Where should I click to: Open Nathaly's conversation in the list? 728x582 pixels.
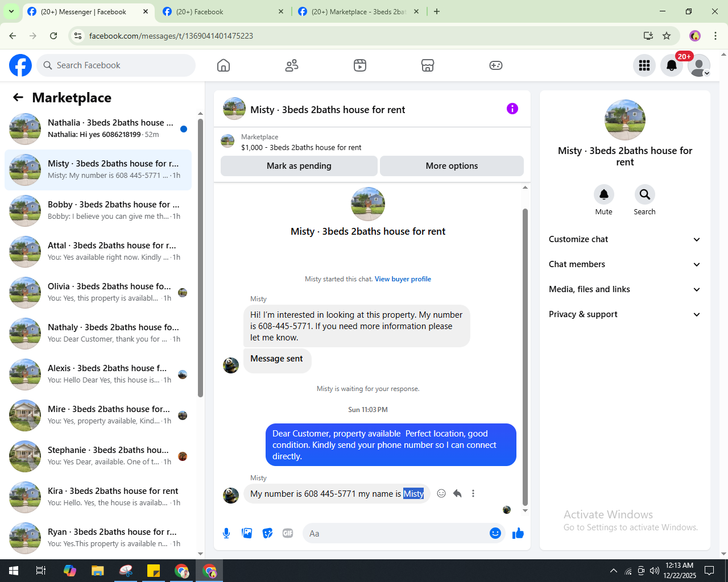[x=98, y=334]
